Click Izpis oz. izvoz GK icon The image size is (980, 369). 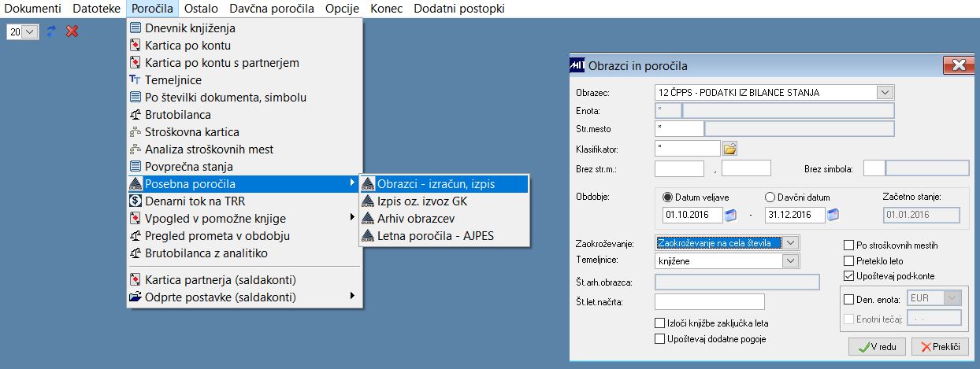367,201
